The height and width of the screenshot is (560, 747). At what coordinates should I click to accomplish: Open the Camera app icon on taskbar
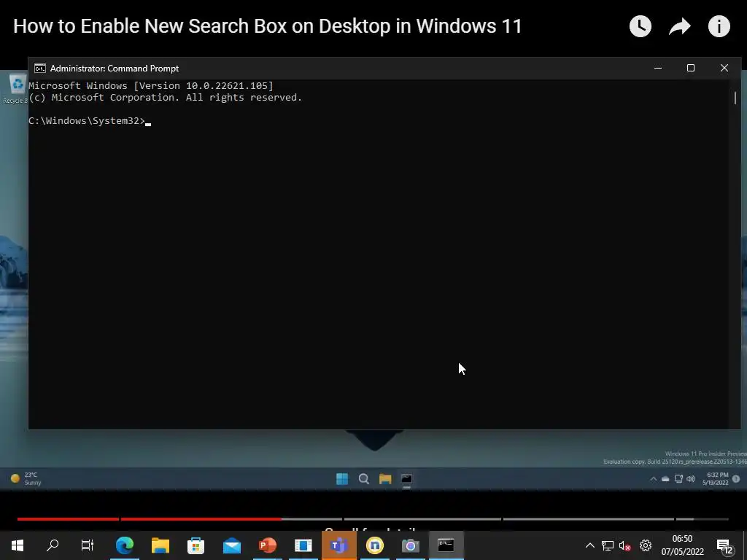410,545
